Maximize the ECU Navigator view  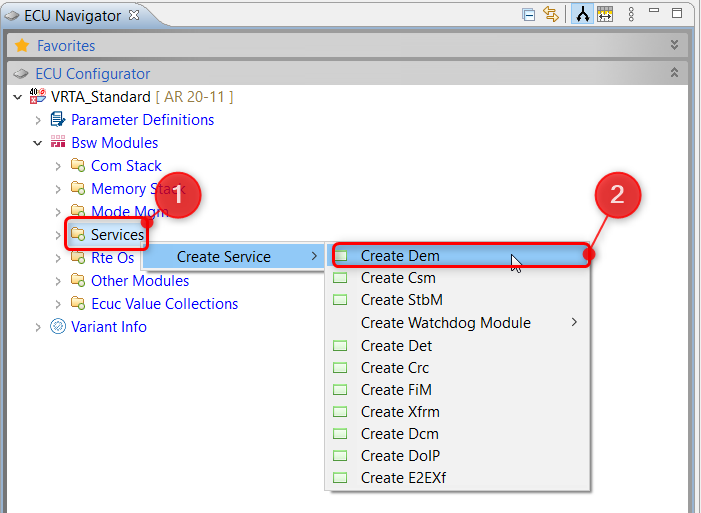677,13
